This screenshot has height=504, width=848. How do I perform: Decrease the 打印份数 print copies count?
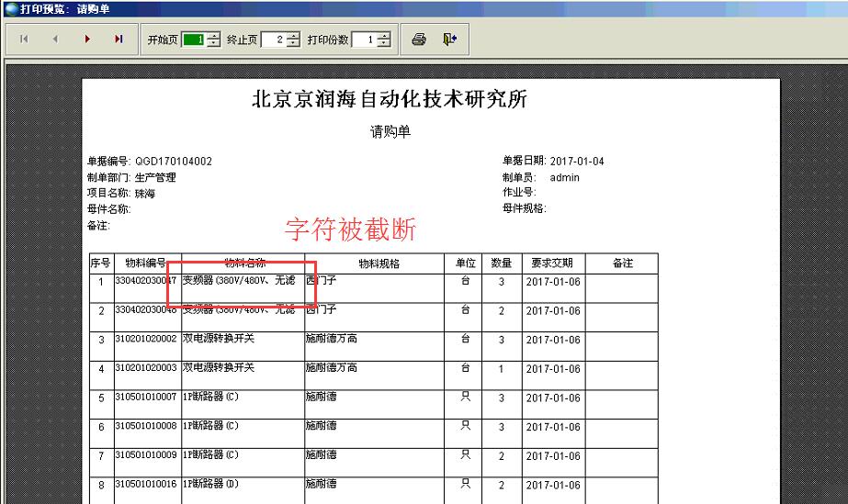pos(384,44)
